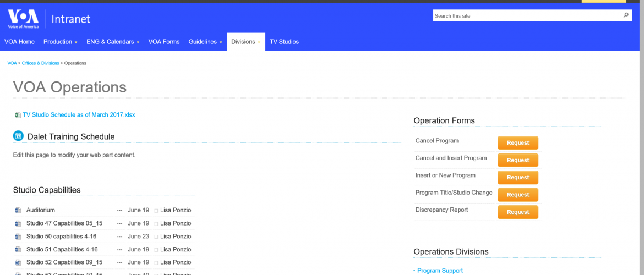The image size is (644, 275).
Task: Toggle Lisa Ponzio presence box in Studio 51 row
Action: (x=156, y=250)
